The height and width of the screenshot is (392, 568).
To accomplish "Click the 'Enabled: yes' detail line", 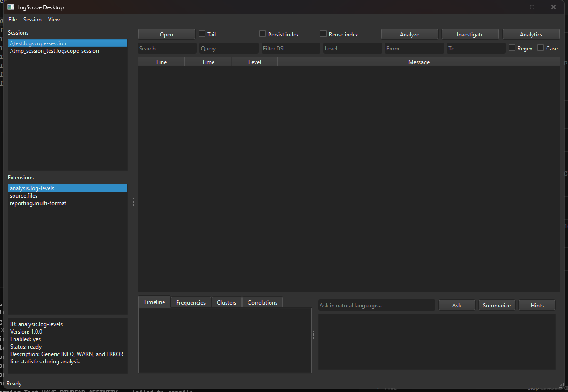I will pyautogui.click(x=25, y=339).
